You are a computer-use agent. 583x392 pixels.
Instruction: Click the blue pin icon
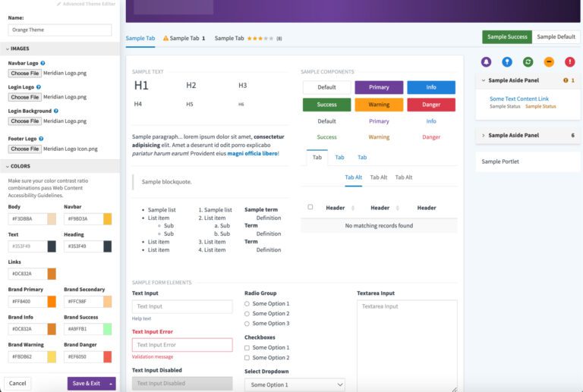(x=507, y=61)
